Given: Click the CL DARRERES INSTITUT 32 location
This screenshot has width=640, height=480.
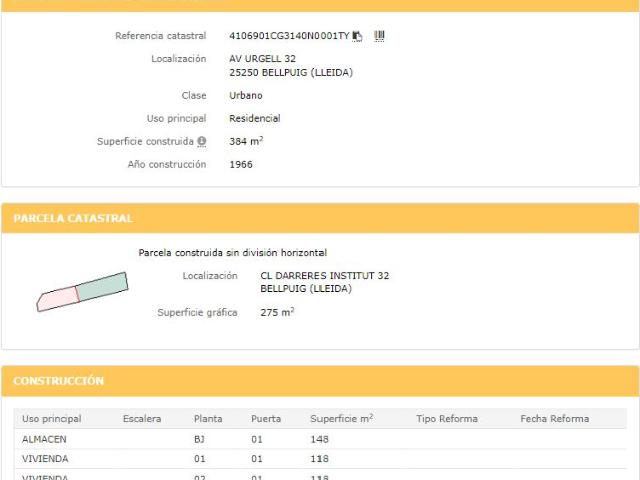Looking at the screenshot, I should click(324, 275).
